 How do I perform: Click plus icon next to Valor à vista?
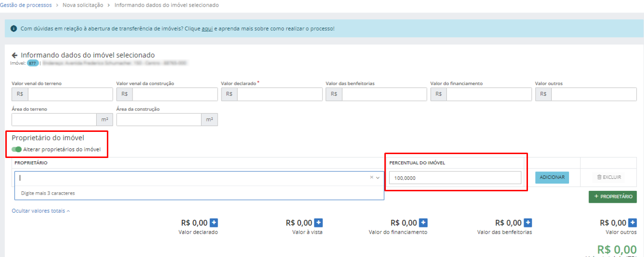(x=319, y=223)
